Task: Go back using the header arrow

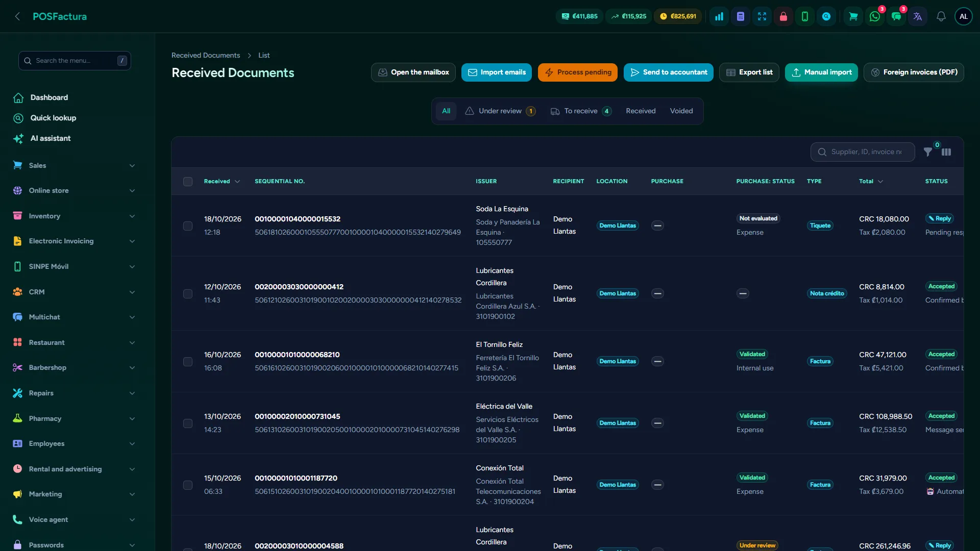Action: (17, 16)
